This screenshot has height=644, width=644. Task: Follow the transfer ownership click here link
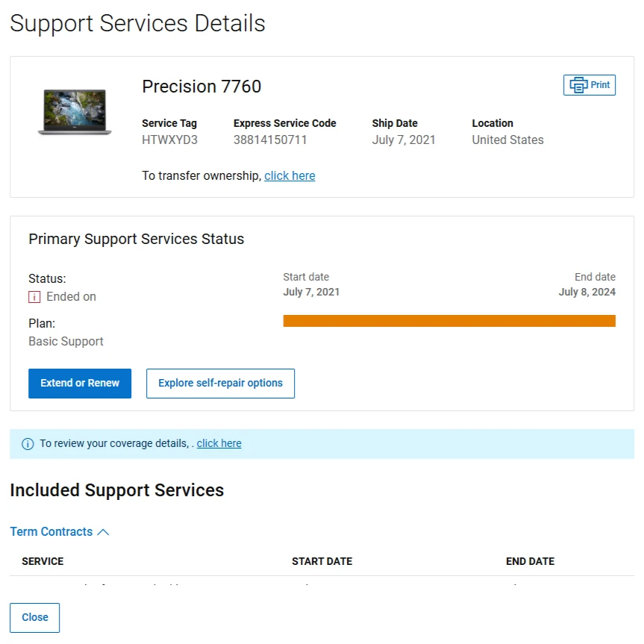pyautogui.click(x=290, y=176)
